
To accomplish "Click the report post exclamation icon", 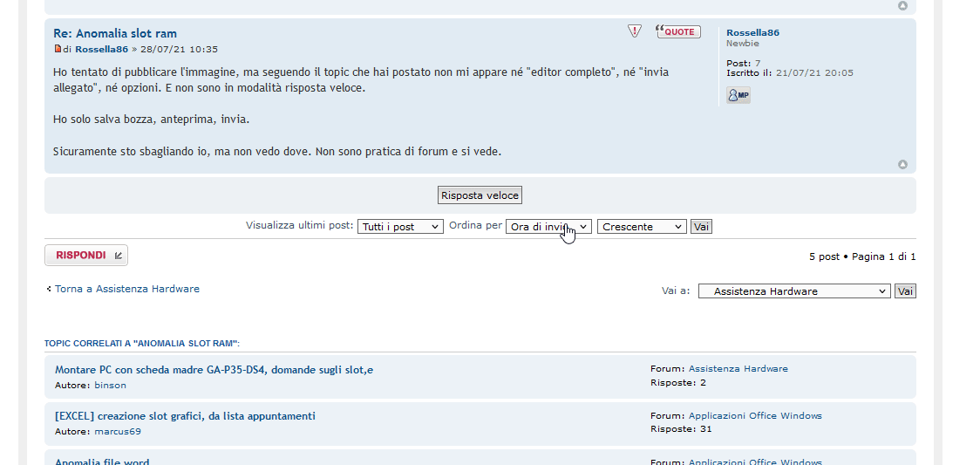I will pyautogui.click(x=635, y=31).
